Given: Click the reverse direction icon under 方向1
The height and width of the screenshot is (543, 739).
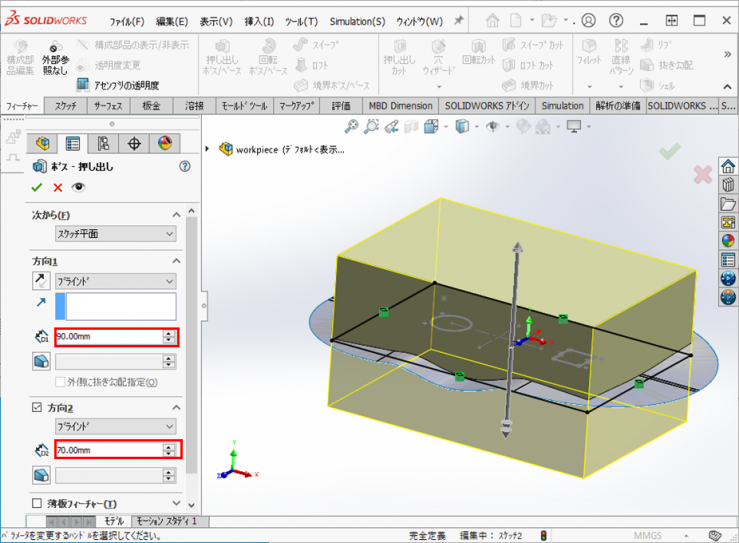Looking at the screenshot, I should point(41,282).
